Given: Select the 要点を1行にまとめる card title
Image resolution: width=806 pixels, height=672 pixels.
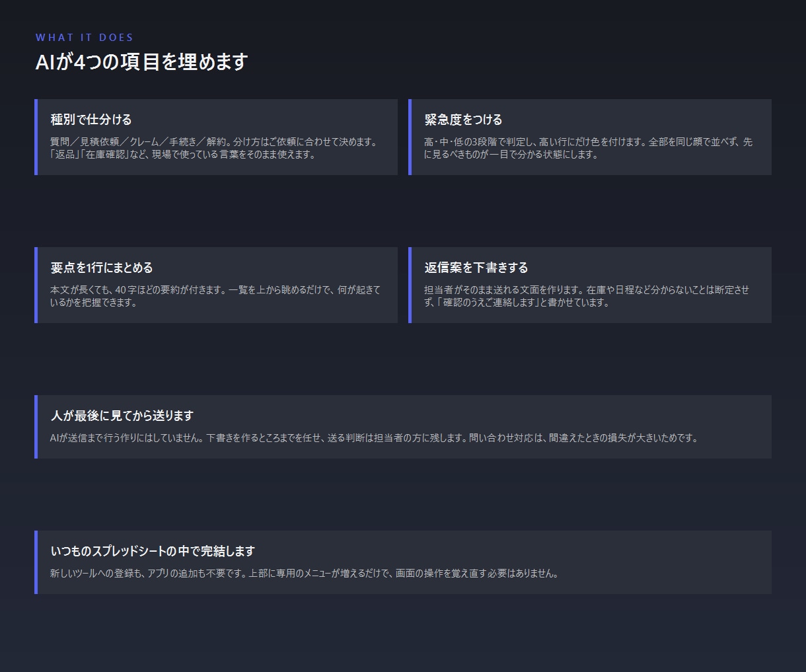Looking at the screenshot, I should click(x=102, y=268).
